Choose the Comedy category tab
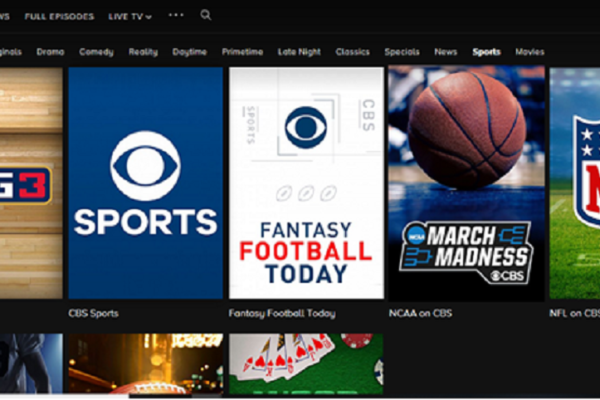Image resolution: width=600 pixels, height=400 pixels. (x=96, y=52)
